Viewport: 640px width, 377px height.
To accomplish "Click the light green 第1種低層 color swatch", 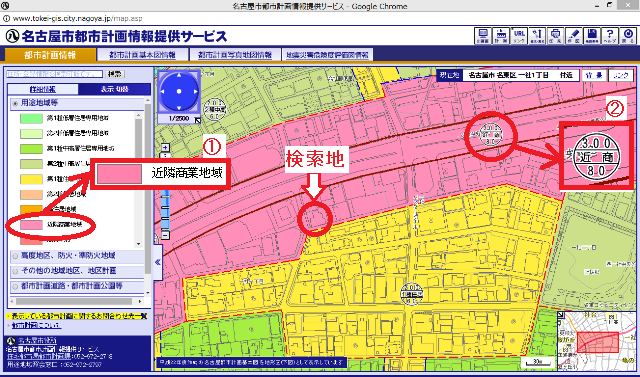I will coord(31,118).
